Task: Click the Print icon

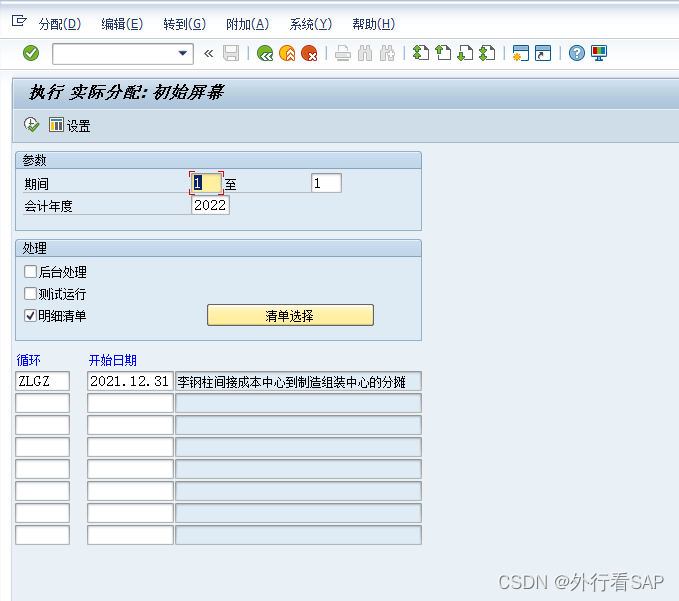Action: click(x=343, y=53)
